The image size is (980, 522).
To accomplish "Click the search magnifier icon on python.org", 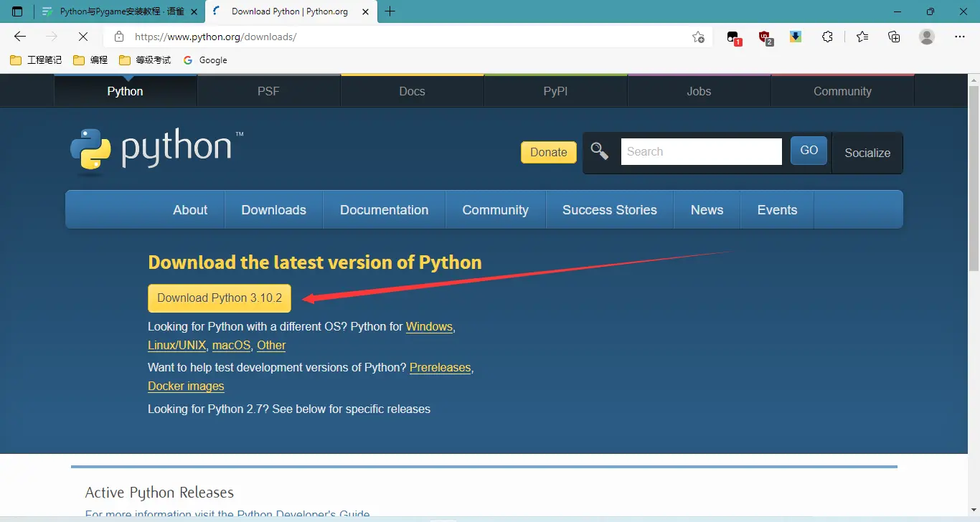I will pos(600,151).
